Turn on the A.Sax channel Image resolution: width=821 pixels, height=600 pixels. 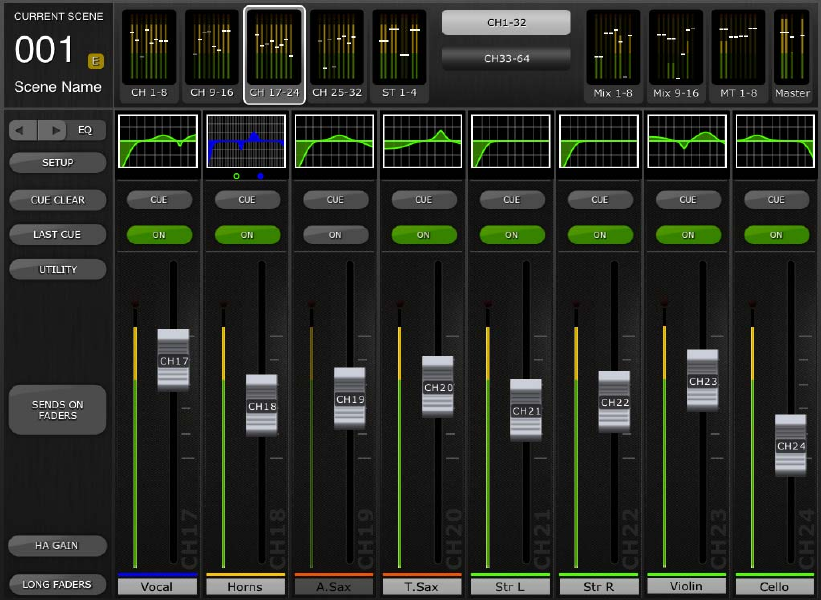(335, 235)
